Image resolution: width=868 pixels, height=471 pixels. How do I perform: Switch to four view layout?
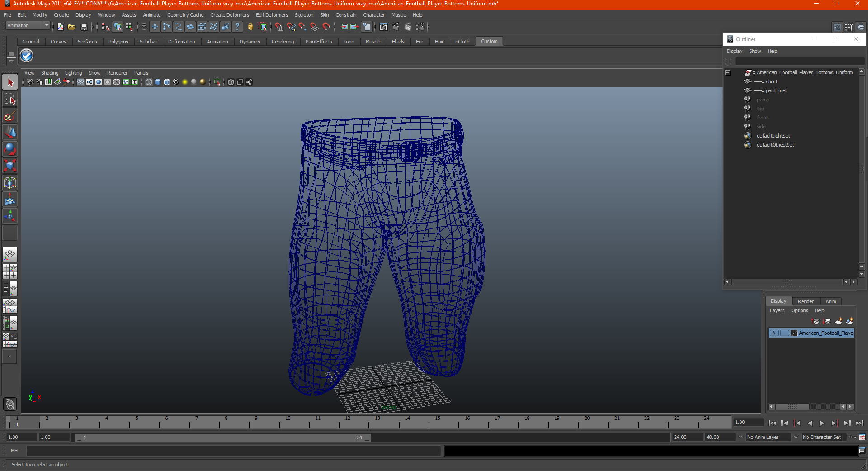pyautogui.click(x=10, y=271)
